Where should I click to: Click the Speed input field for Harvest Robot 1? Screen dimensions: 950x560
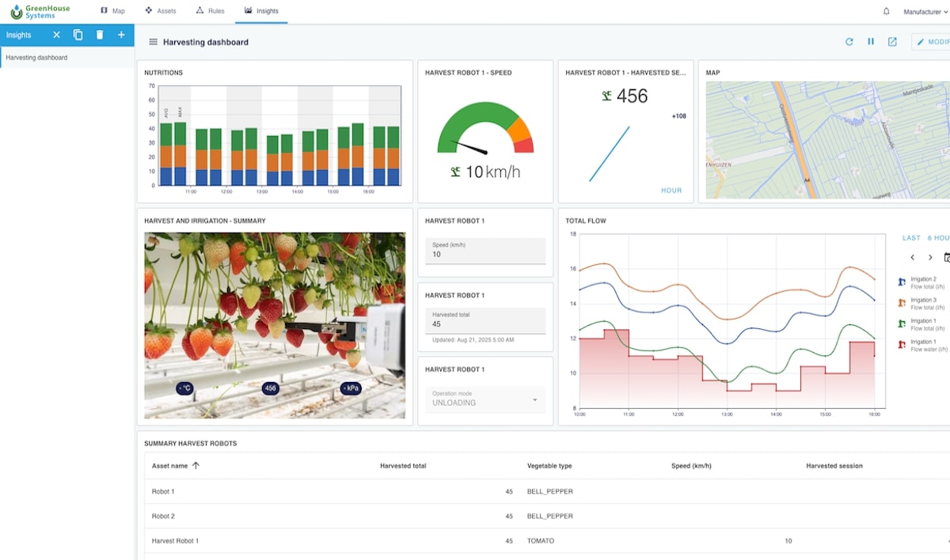(484, 251)
